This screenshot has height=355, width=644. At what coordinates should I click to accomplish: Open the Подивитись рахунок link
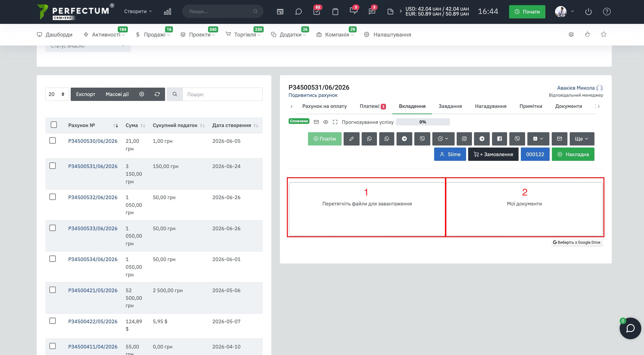tap(313, 95)
